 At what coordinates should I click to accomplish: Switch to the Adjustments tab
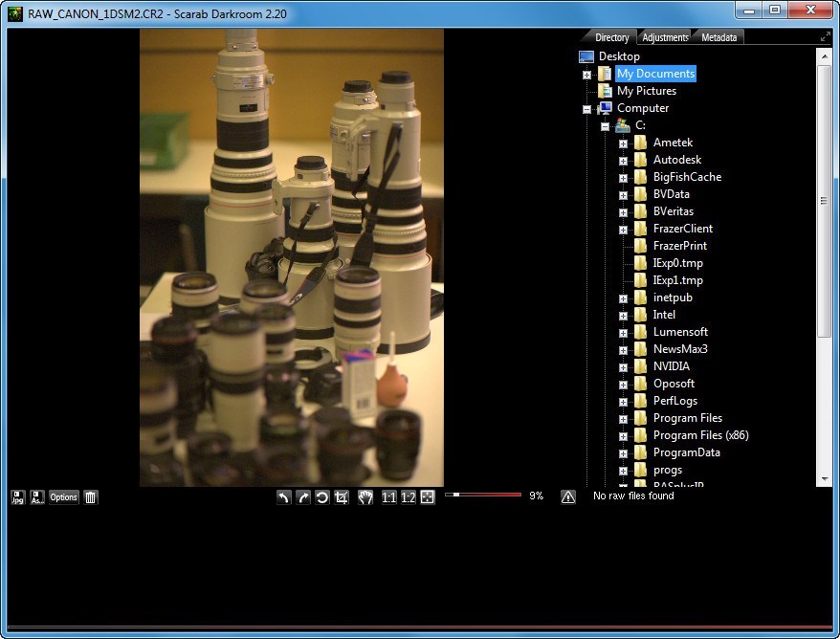664,36
